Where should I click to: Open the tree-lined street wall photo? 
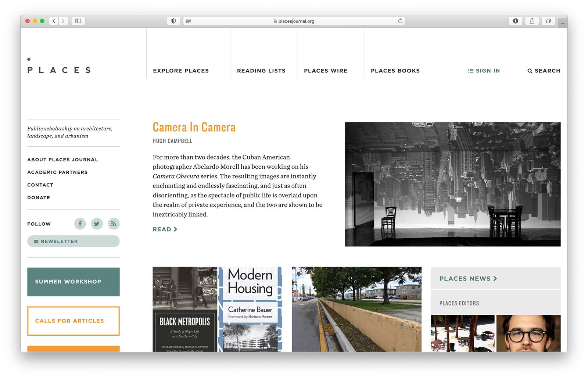coord(357,309)
